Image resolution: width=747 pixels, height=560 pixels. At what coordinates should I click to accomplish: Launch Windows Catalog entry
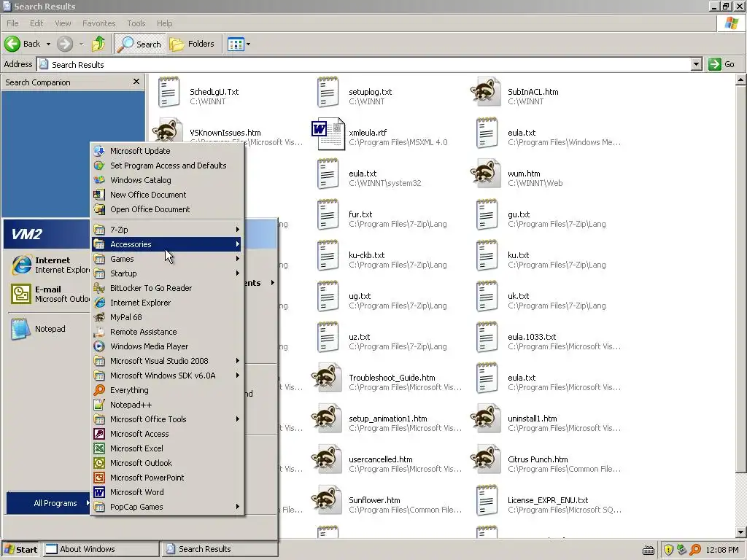point(167,180)
